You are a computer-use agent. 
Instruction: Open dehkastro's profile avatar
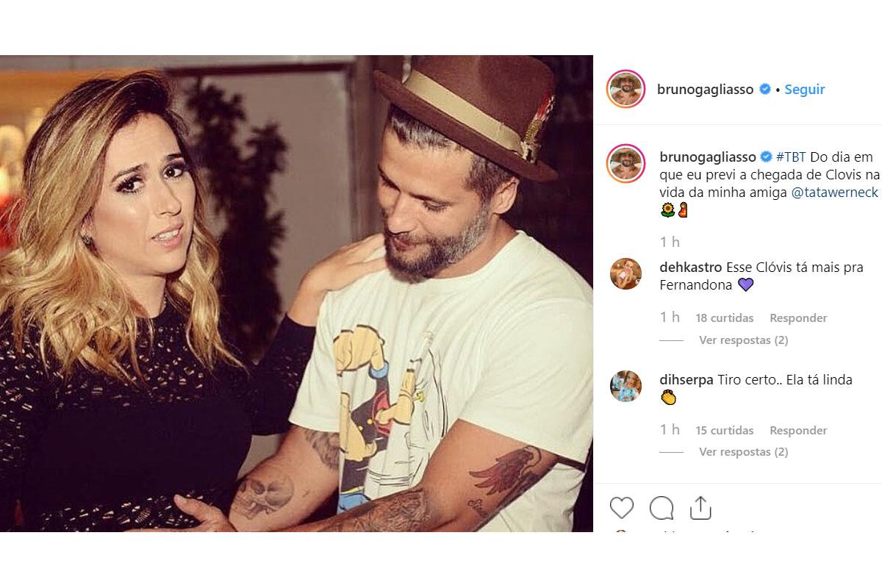[x=625, y=275]
